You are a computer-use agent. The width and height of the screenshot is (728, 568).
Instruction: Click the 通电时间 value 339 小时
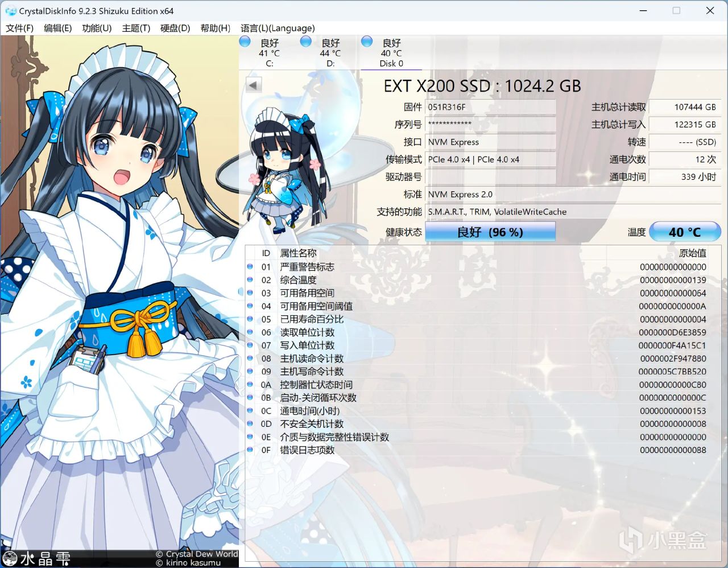[x=685, y=176]
